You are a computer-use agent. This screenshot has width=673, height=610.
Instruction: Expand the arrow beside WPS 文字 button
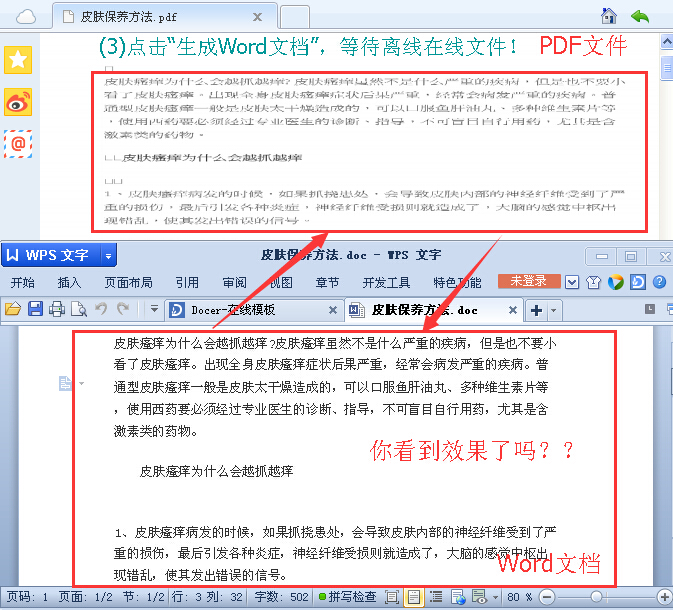109,256
